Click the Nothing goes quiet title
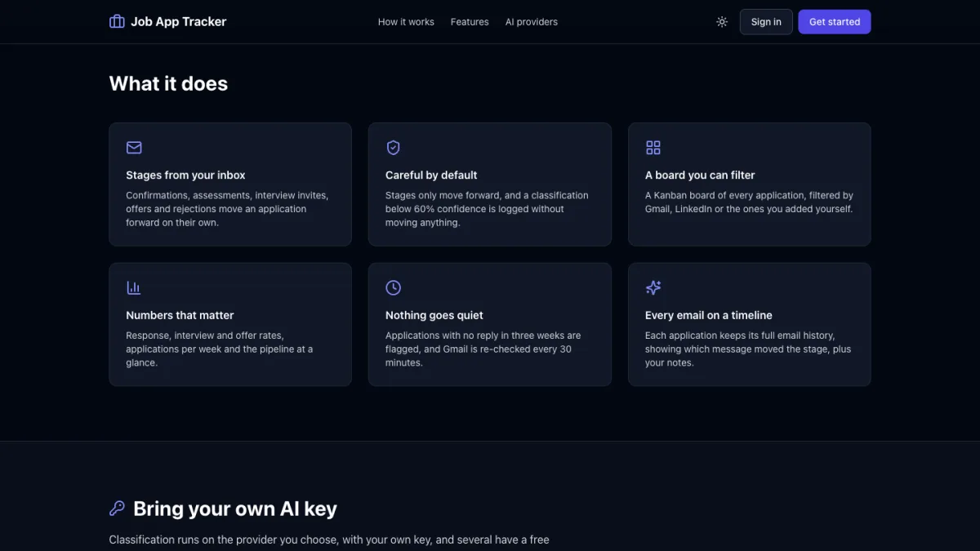Viewport: 980px width, 551px height. (x=434, y=315)
